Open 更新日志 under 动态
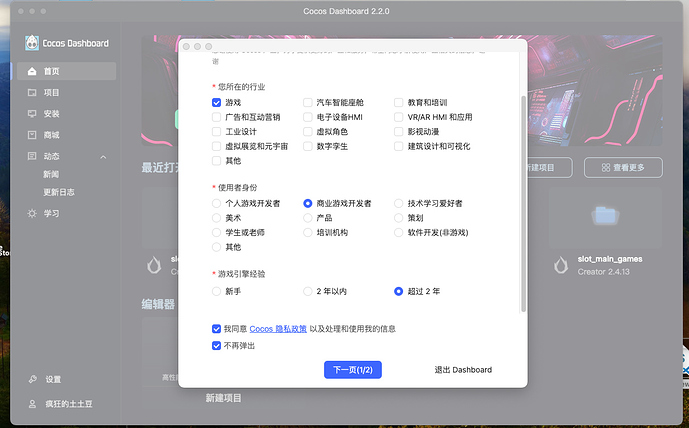Screen dimensions: 689x428 coord(59,192)
